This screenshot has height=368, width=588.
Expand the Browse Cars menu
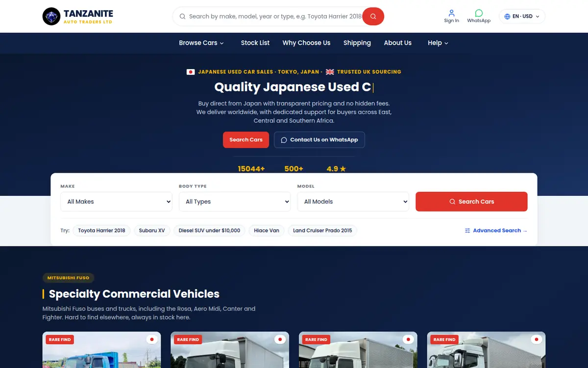click(201, 43)
